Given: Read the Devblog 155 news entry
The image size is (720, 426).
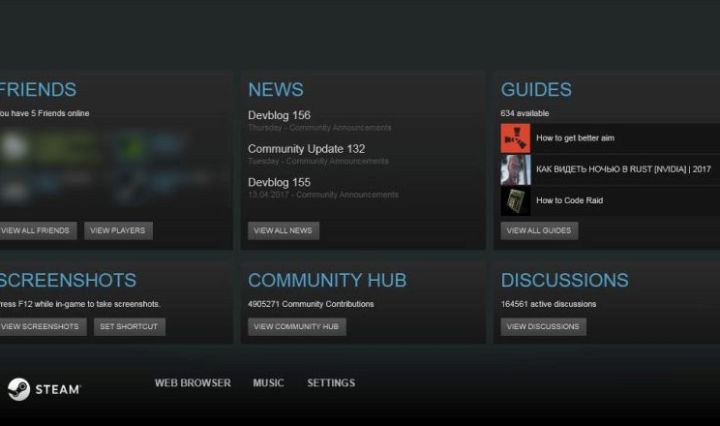Looking at the screenshot, I should [279, 183].
